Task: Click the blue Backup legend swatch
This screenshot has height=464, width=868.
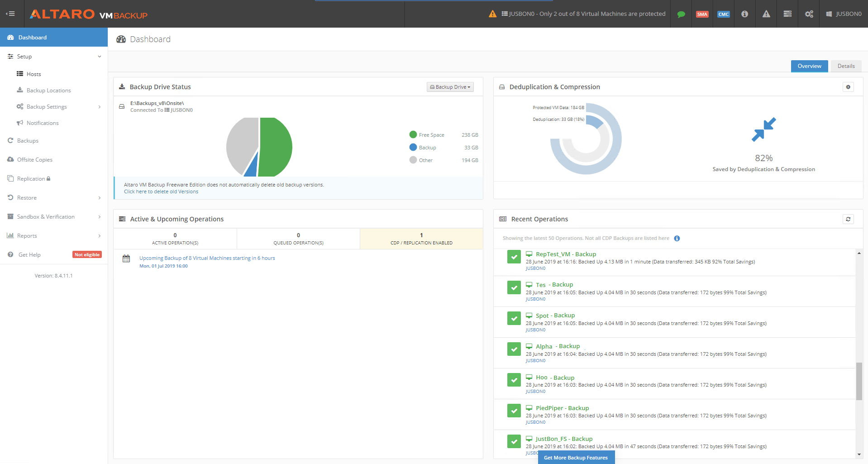Action: tap(413, 148)
